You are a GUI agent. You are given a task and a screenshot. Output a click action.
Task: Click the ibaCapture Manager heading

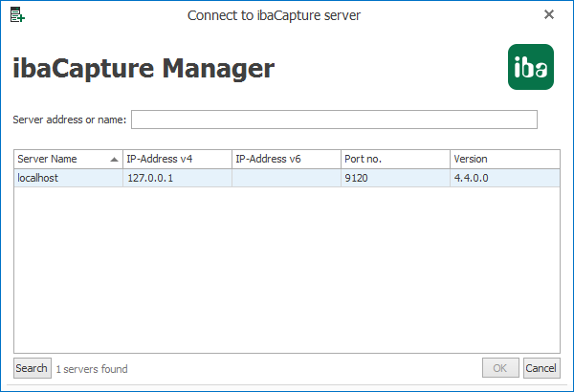[x=143, y=68]
